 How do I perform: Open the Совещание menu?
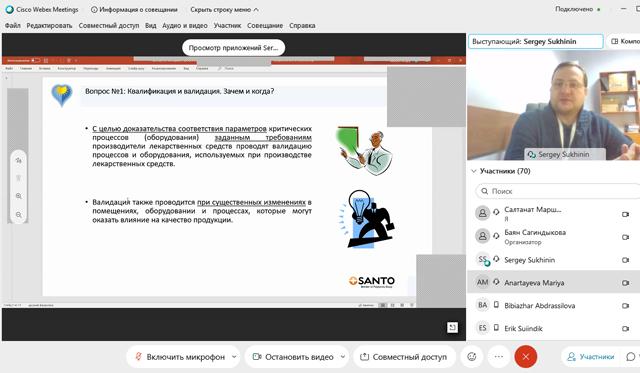click(265, 25)
